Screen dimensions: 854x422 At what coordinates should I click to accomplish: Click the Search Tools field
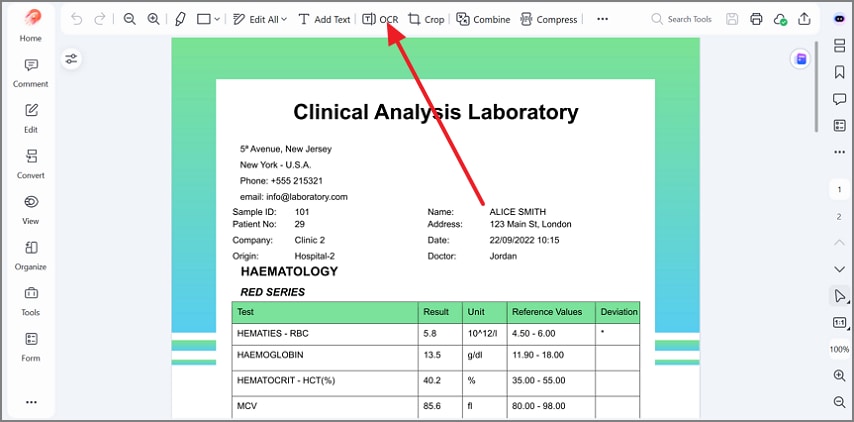point(682,19)
